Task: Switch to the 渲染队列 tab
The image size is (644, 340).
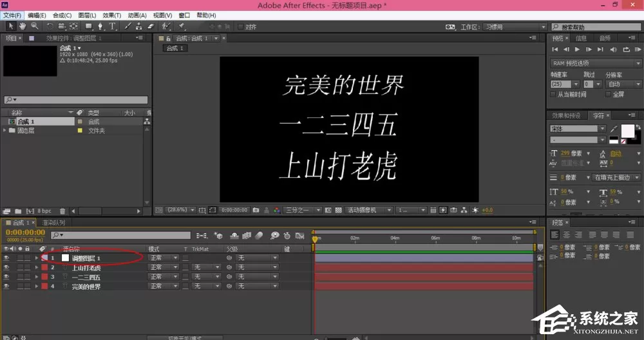Action: (54, 223)
